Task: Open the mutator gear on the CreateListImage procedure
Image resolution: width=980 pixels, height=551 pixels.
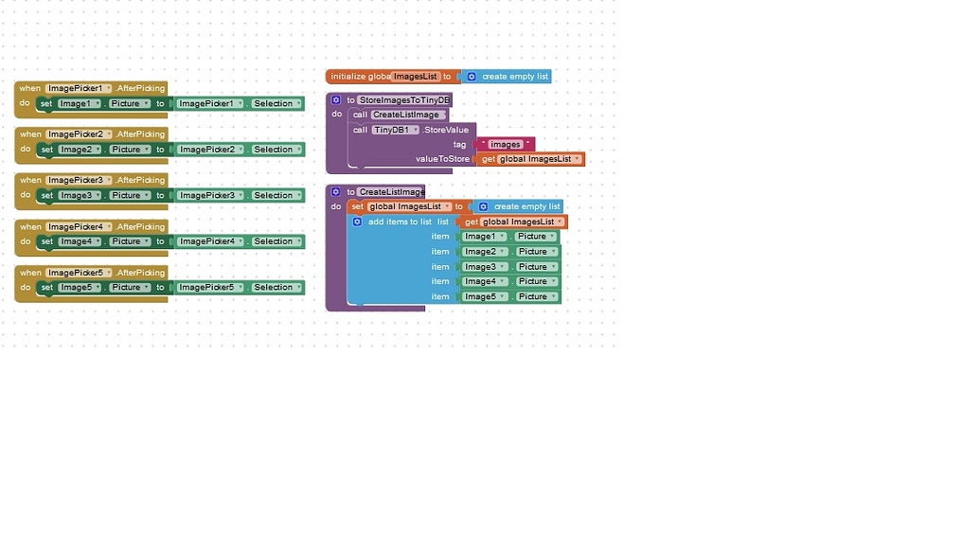Action: click(335, 191)
